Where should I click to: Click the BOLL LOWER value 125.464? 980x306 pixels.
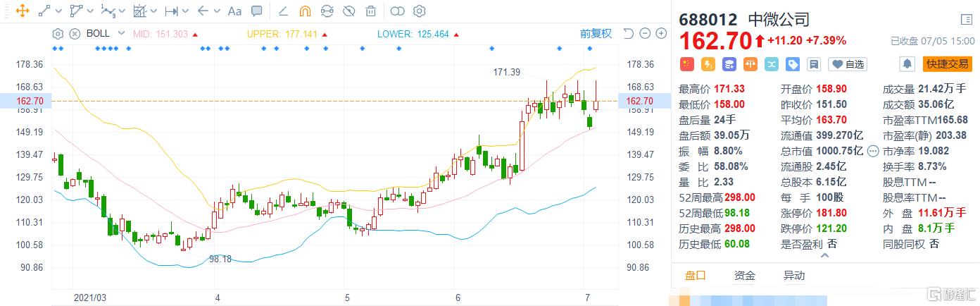(434, 33)
